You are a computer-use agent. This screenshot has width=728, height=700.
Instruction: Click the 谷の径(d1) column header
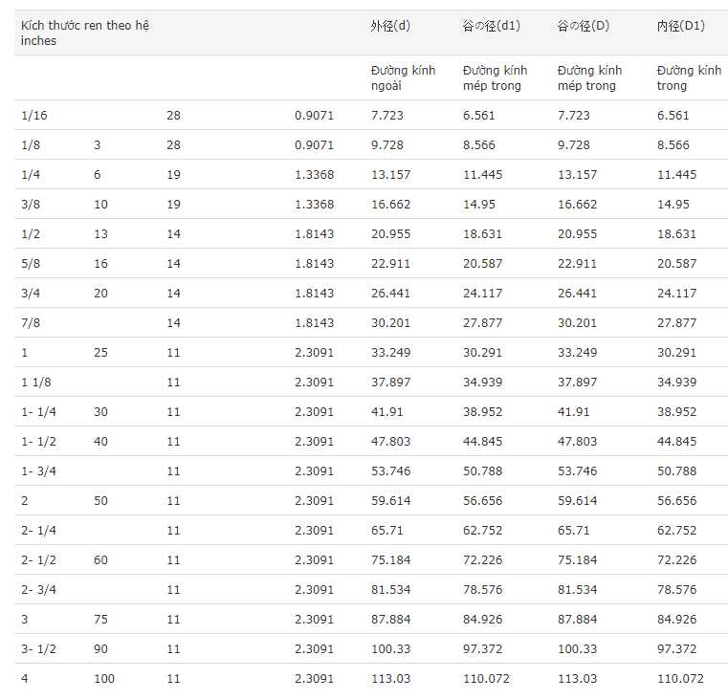point(491,26)
